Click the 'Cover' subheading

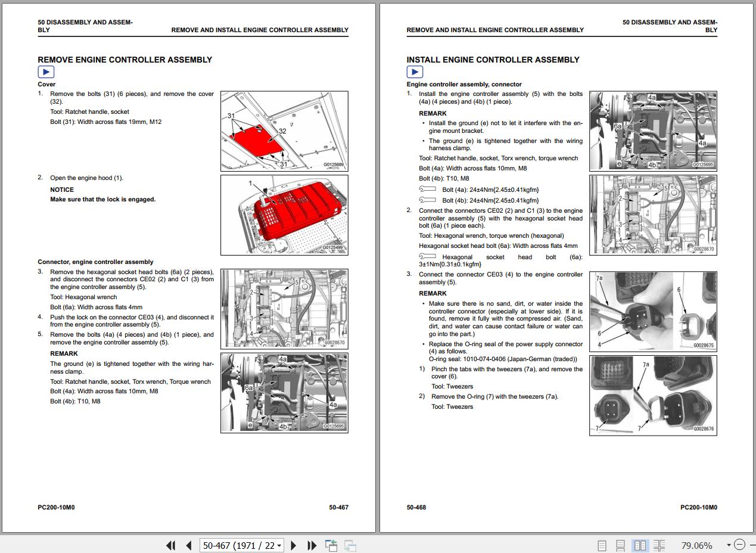[x=46, y=84]
